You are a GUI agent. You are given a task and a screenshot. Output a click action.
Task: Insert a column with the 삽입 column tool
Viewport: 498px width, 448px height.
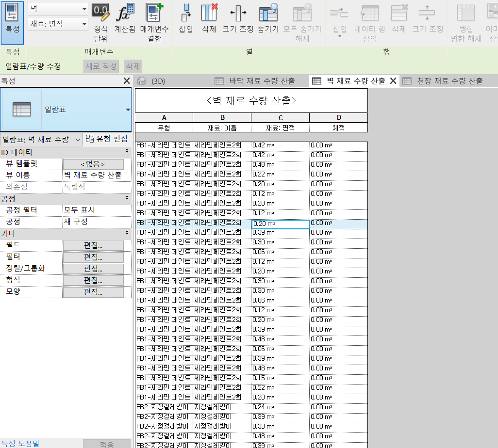[x=186, y=18]
